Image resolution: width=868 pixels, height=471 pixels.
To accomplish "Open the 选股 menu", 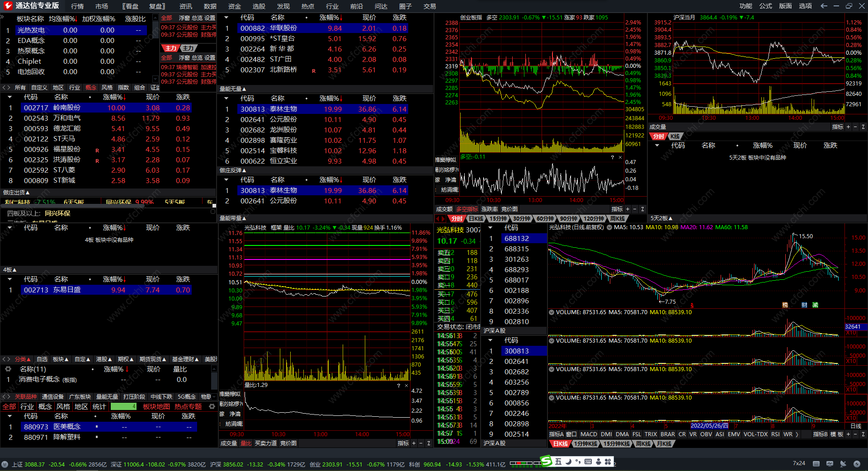I will coord(259,6).
